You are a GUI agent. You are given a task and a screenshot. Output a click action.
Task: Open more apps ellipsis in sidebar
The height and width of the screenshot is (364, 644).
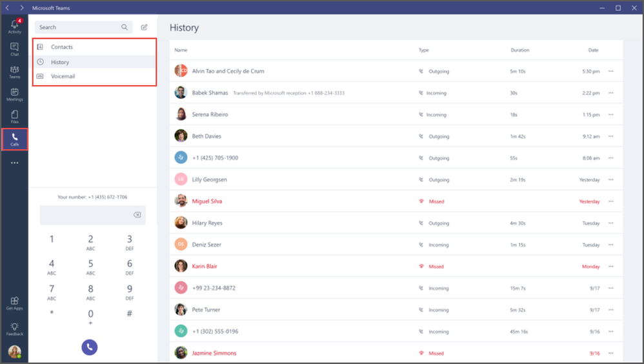click(x=14, y=163)
